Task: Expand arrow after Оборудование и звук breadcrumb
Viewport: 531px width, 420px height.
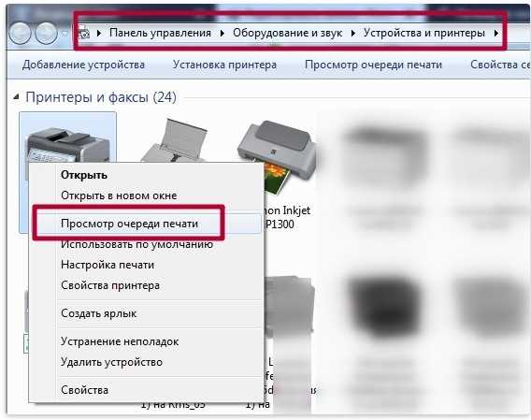Action: 352,34
